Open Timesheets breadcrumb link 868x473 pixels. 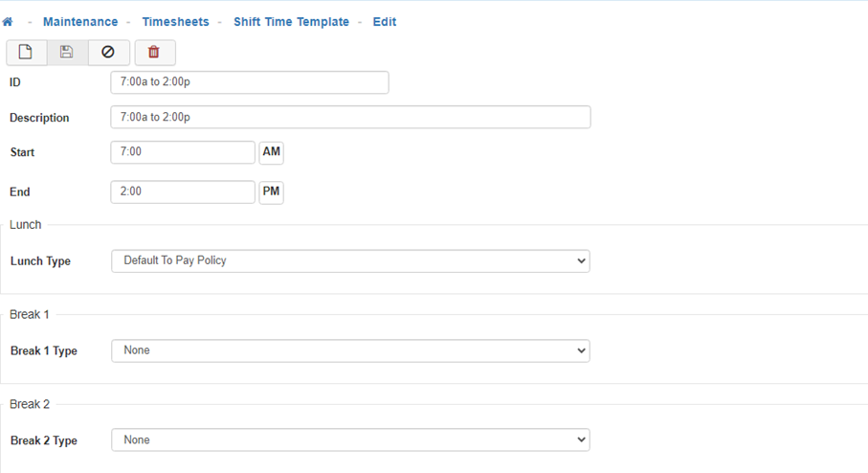pyautogui.click(x=175, y=22)
